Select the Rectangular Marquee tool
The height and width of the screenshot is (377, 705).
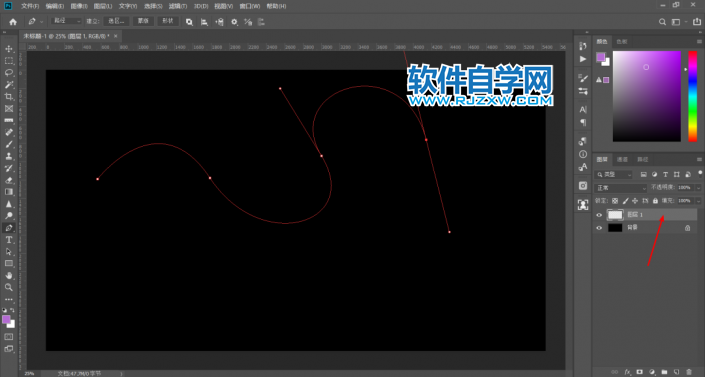(9, 61)
